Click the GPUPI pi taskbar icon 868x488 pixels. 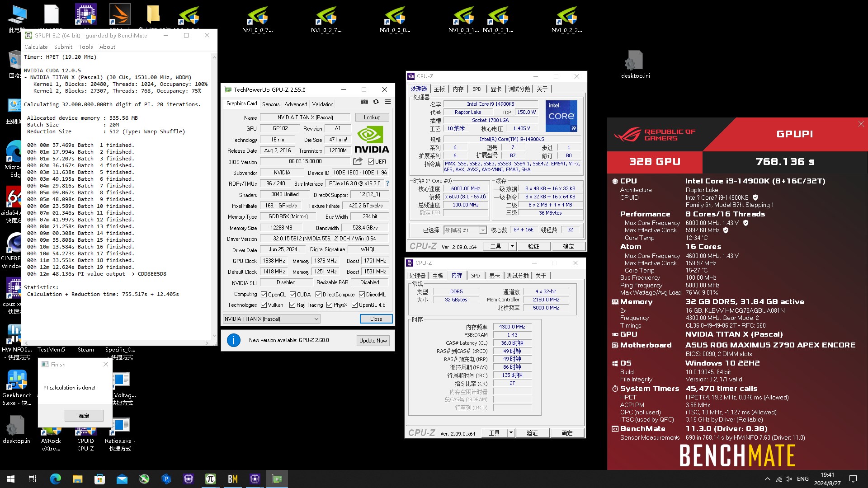211,479
